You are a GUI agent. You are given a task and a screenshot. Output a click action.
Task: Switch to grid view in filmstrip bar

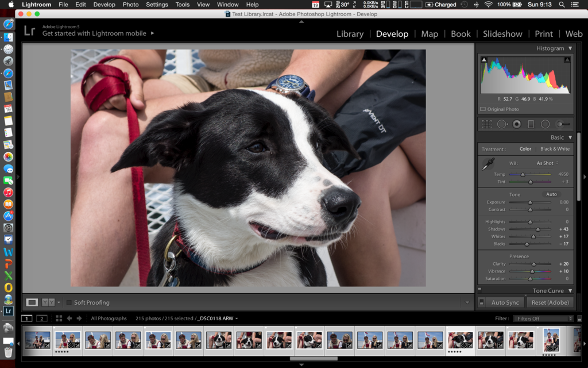(x=59, y=319)
